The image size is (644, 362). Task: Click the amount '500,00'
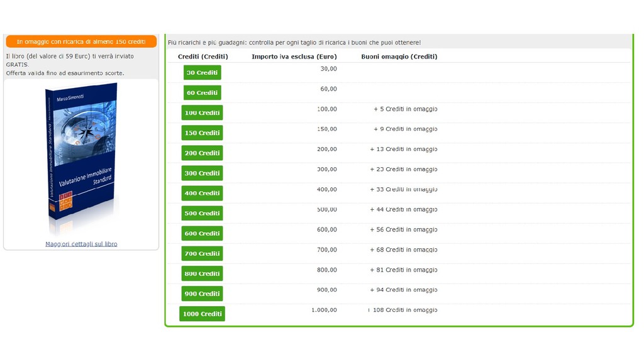(x=327, y=209)
